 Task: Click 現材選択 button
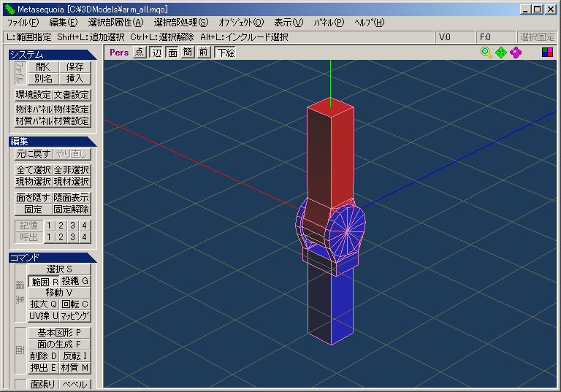pyautogui.click(x=72, y=182)
